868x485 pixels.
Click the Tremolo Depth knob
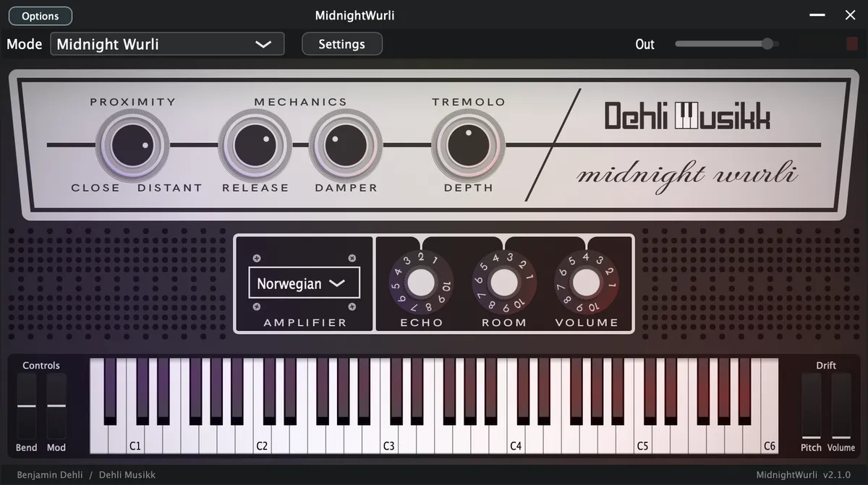pos(468,145)
